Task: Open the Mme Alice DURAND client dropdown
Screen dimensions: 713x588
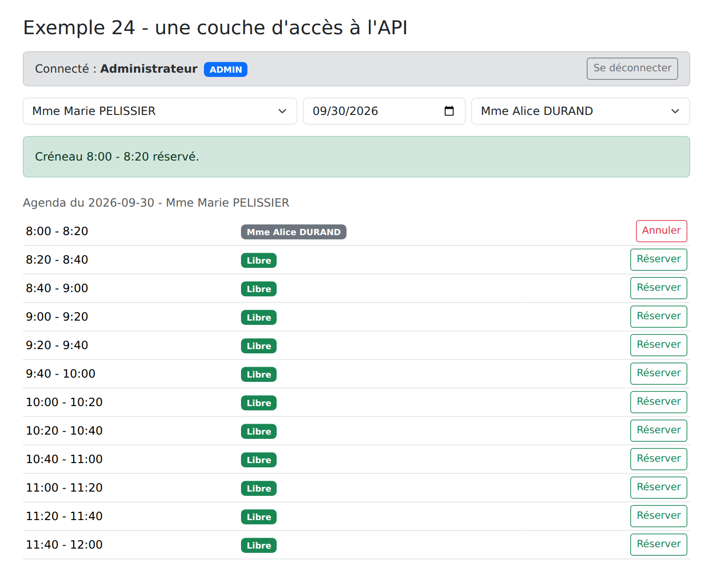Action: (x=580, y=111)
